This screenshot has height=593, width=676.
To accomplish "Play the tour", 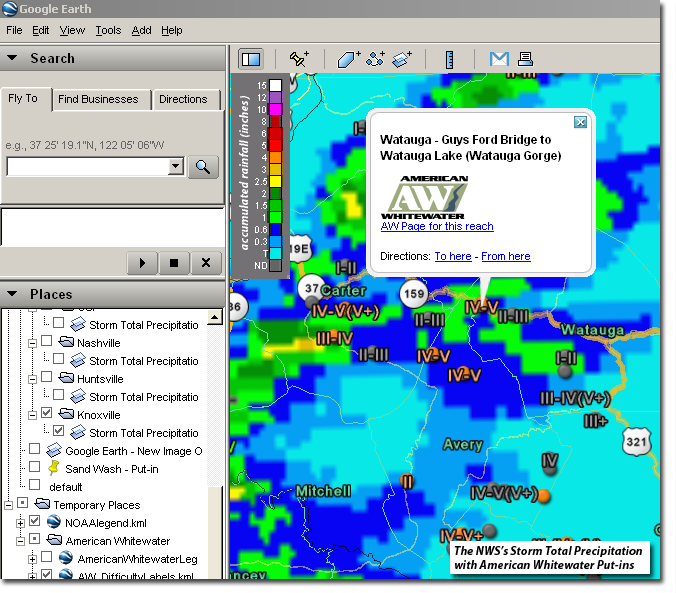I will [142, 263].
